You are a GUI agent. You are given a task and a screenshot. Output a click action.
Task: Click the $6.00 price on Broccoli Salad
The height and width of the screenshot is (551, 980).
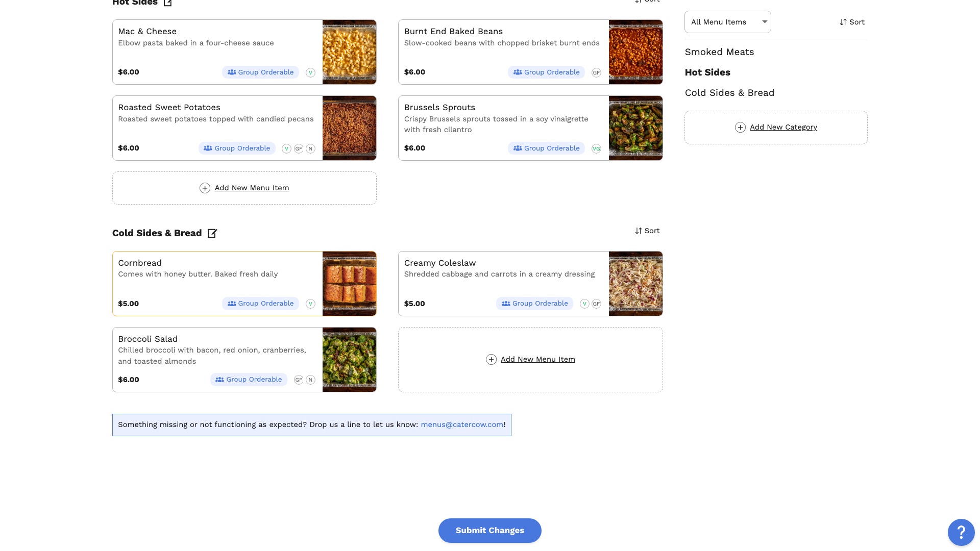tap(128, 380)
